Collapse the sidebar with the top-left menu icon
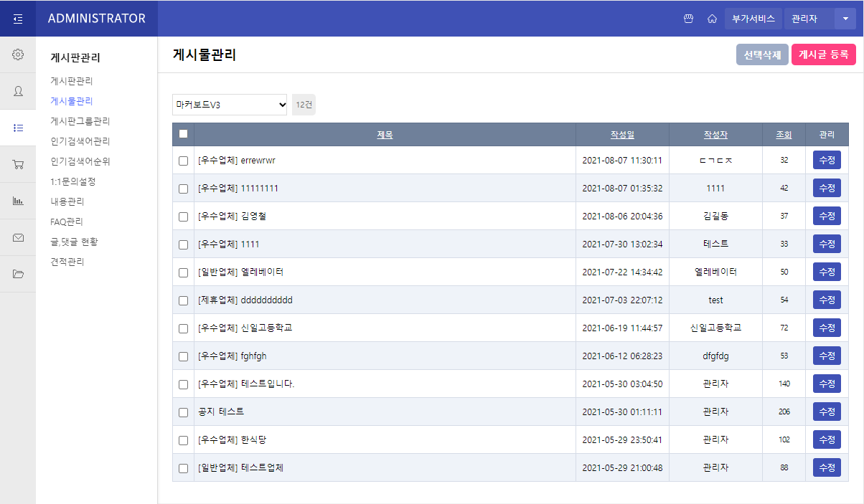This screenshot has height=504, width=864. (x=18, y=19)
